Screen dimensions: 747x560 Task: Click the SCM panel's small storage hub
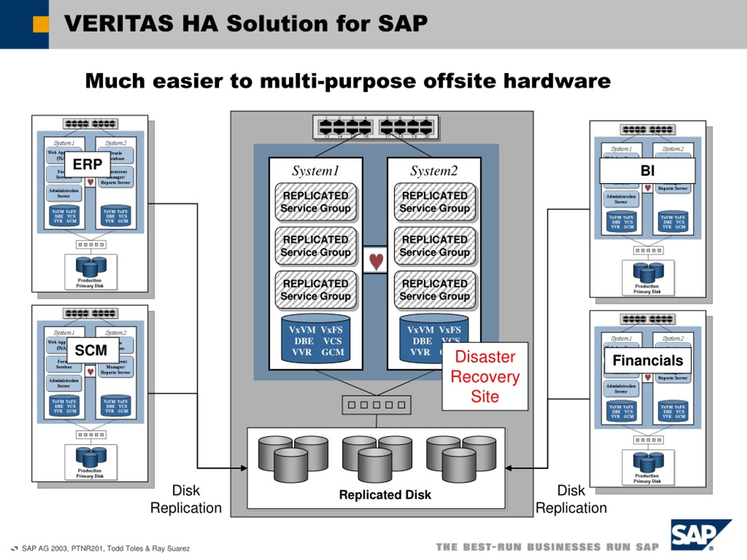tap(91, 434)
